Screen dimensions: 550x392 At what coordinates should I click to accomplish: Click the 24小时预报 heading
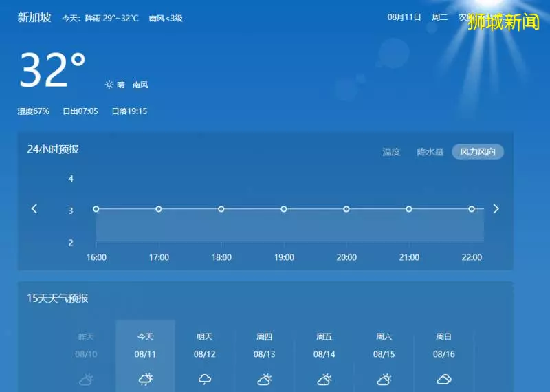53,149
